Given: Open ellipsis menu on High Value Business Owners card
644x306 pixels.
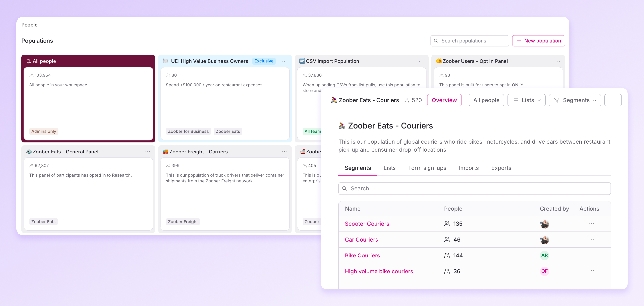Looking at the screenshot, I should coord(284,61).
